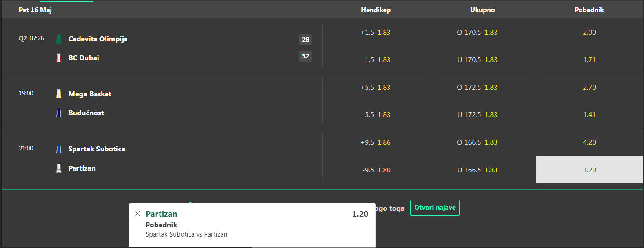644x248 pixels.
Task: Click the Partizan bet slip entry
Action: click(x=252, y=225)
